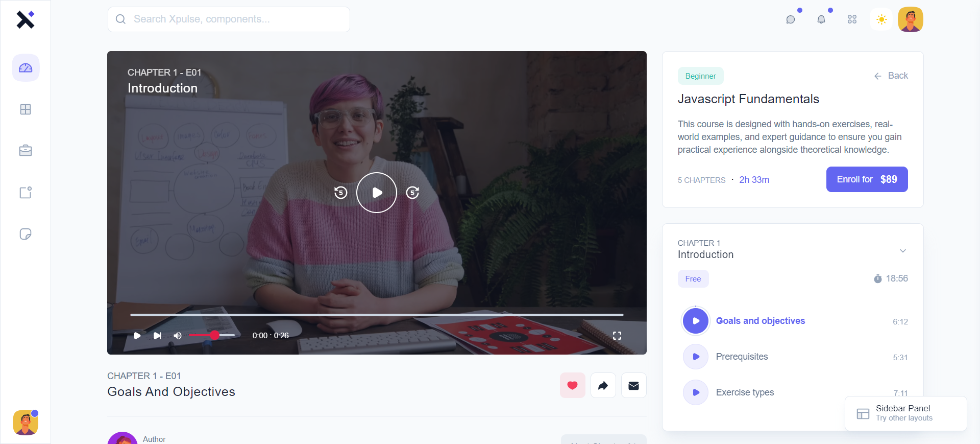Email the lesson with envelope icon
980x444 pixels.
[x=633, y=386]
